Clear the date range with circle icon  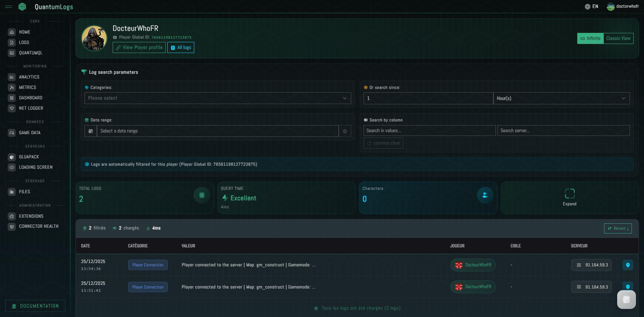pos(345,131)
